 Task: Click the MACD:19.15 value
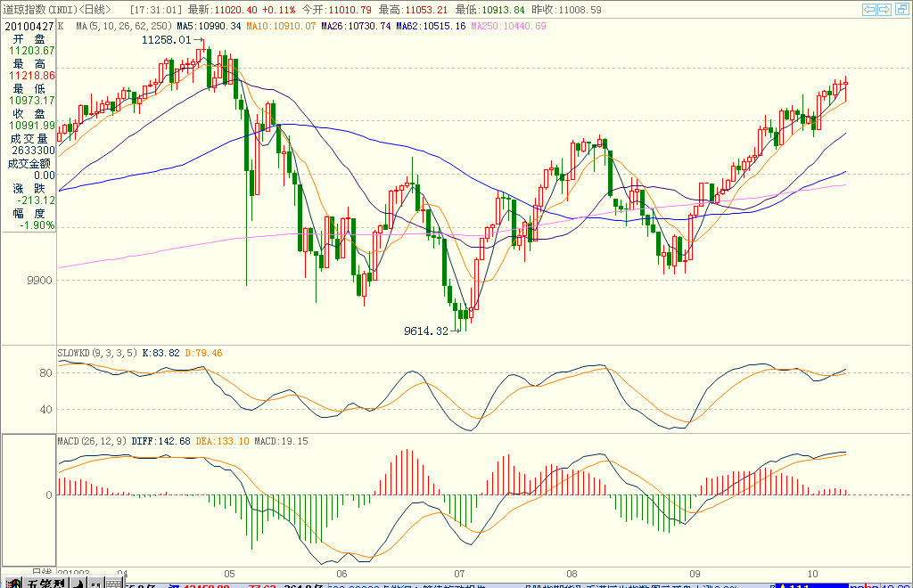(x=281, y=441)
